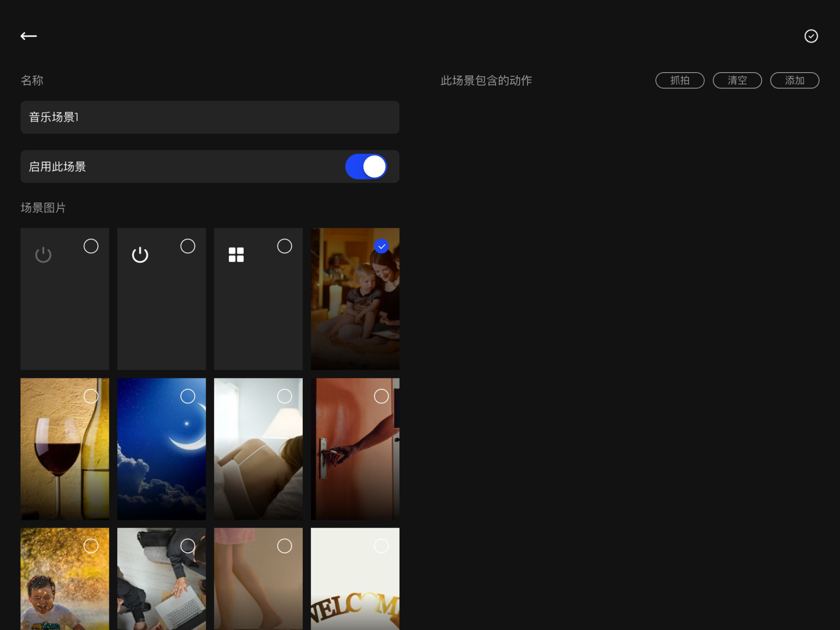The width and height of the screenshot is (840, 630).
Task: Choose the laughing boy scene picture
Action: coord(65,579)
